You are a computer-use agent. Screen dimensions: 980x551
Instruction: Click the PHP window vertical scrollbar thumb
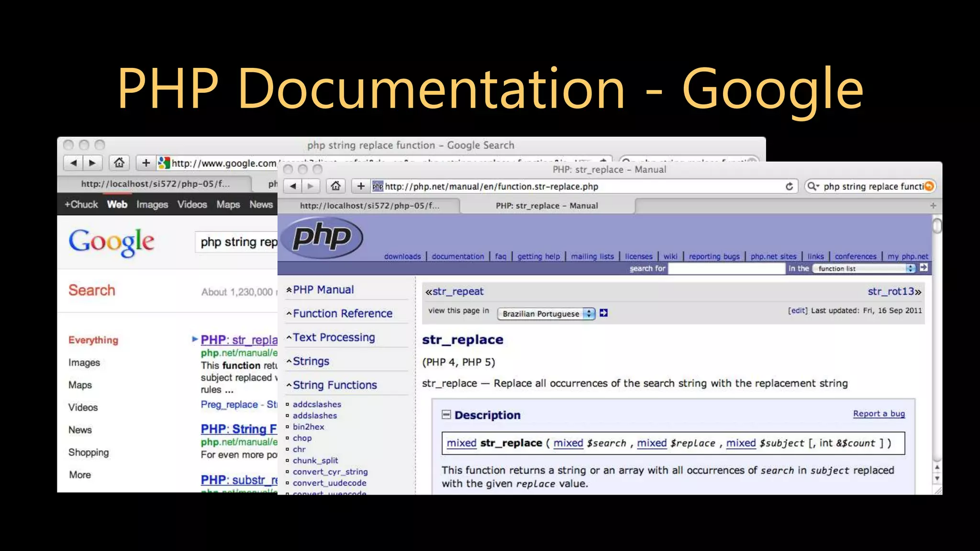click(937, 225)
